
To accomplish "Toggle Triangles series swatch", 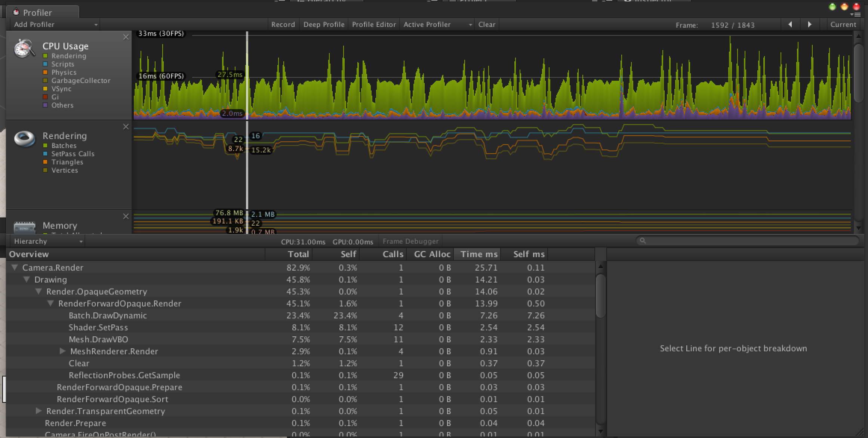I will coord(45,162).
